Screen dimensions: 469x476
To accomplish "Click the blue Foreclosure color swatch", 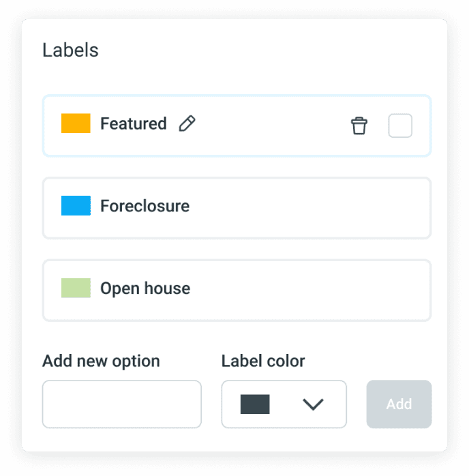I will point(76,206).
